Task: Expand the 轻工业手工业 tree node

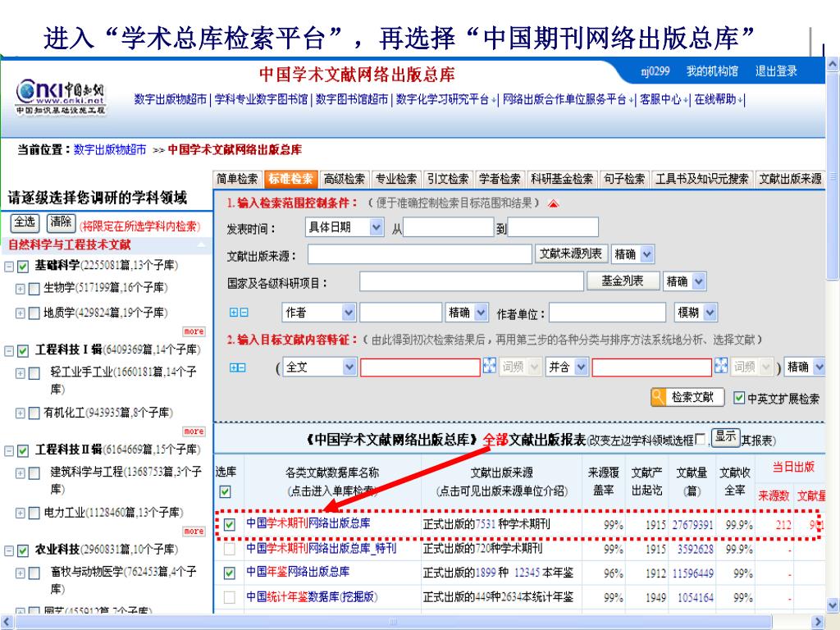Action: coord(20,373)
